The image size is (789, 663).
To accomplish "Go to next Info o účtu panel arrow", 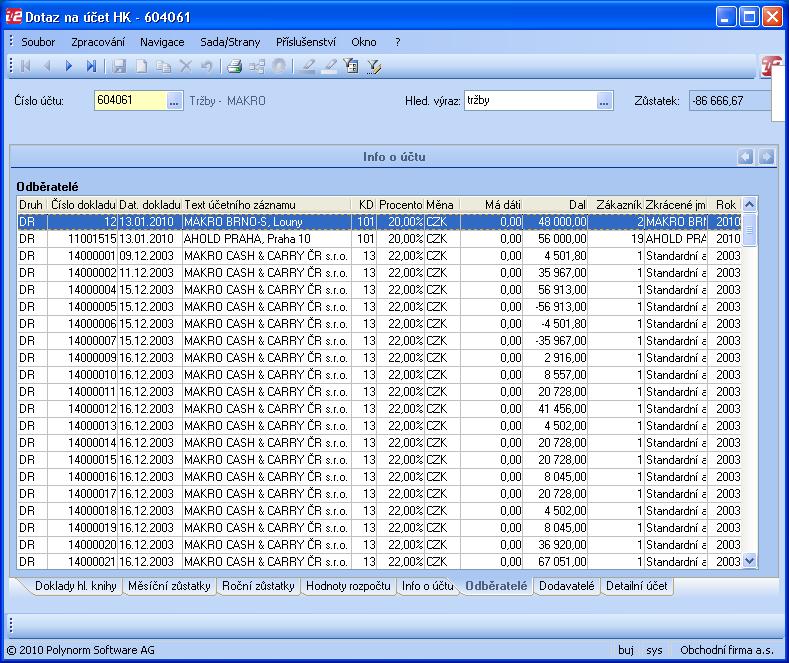I will [x=766, y=157].
